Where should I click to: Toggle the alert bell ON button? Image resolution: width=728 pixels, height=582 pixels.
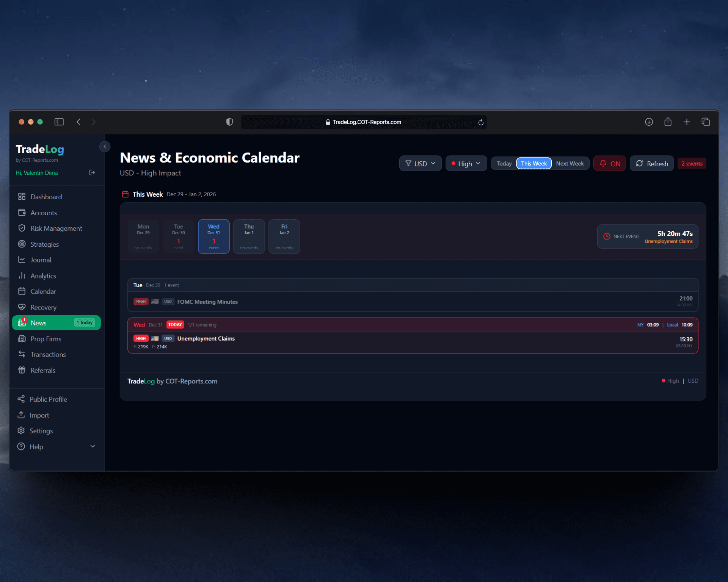pyautogui.click(x=609, y=164)
